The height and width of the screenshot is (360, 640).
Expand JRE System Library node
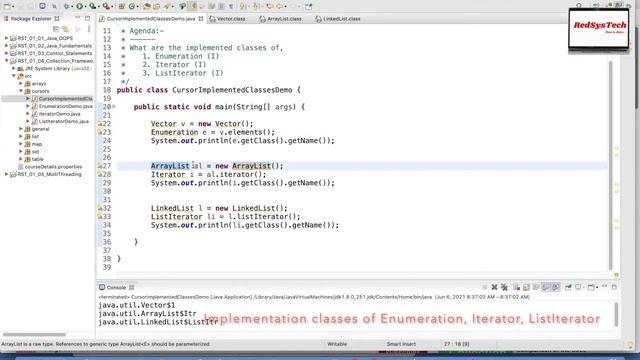tap(13, 68)
